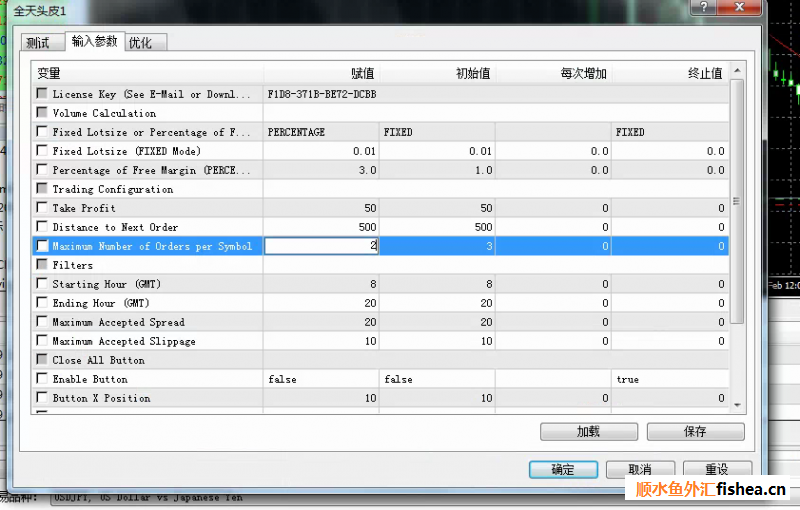
Task: Tick the Distance to Next Order checkbox
Action: 42,227
